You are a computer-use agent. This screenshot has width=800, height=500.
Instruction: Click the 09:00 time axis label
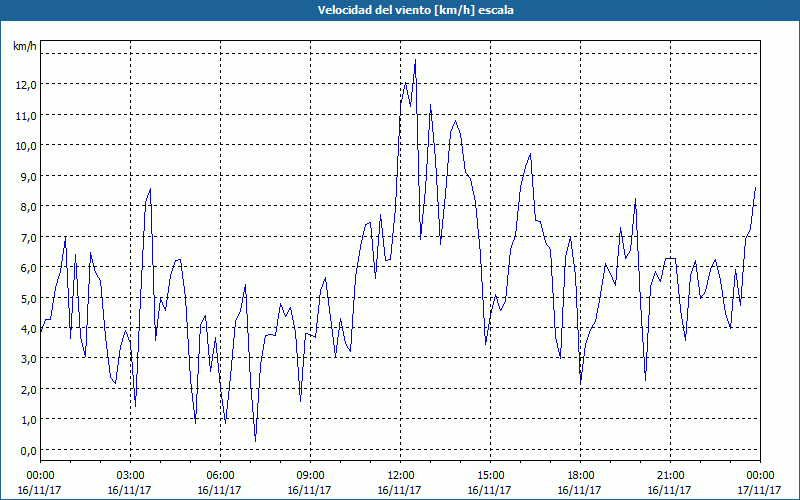pos(310,476)
